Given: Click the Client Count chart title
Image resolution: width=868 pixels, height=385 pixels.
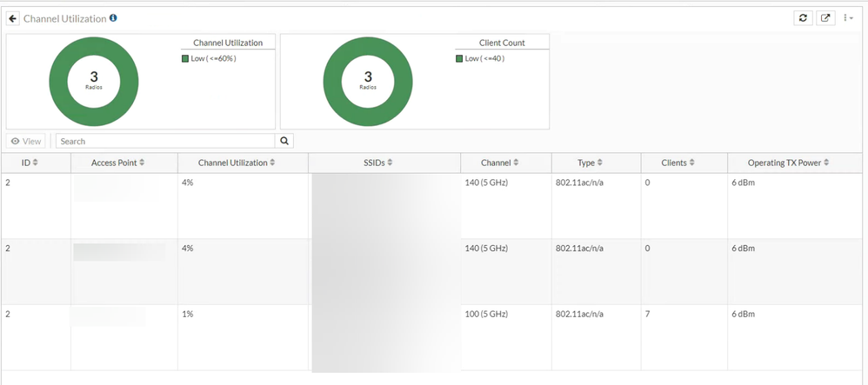Looking at the screenshot, I should [x=502, y=43].
